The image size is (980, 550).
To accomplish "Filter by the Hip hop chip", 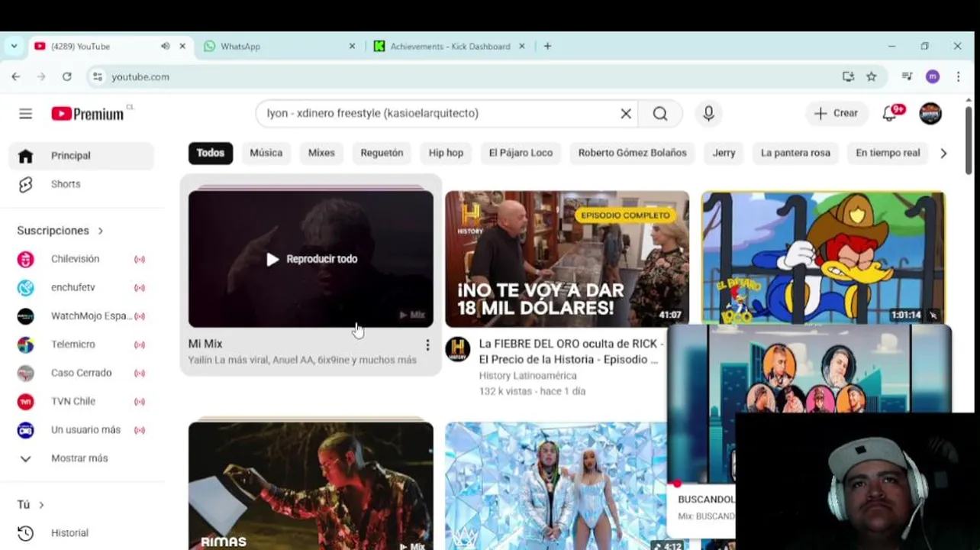I will point(446,153).
